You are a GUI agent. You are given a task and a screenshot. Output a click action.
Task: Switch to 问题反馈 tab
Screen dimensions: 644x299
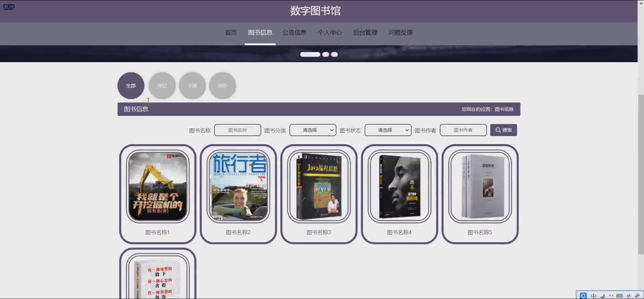[400, 33]
